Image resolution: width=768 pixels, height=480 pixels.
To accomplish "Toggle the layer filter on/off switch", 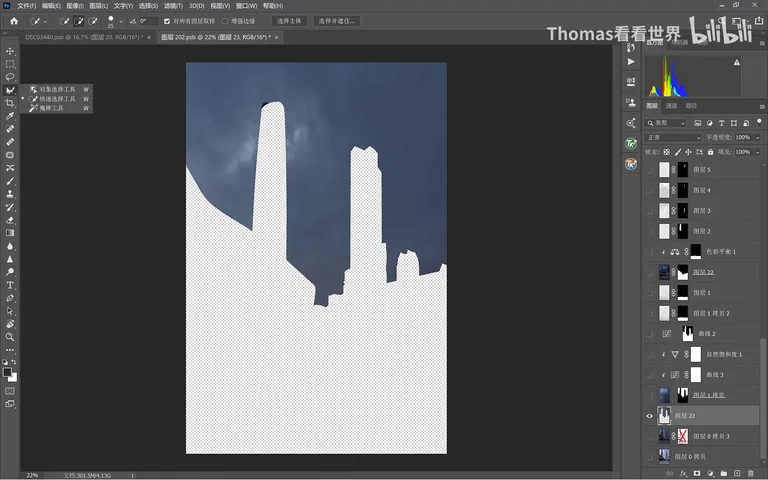I will point(759,122).
